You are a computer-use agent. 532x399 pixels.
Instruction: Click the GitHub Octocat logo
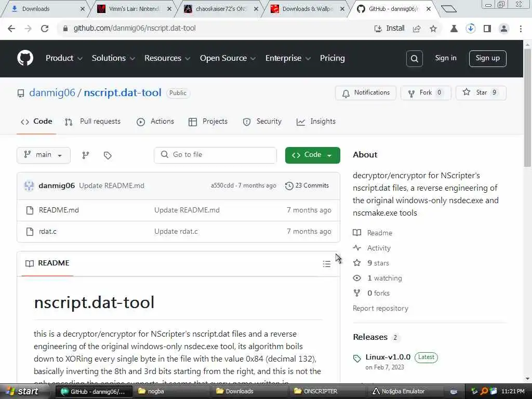[x=25, y=58]
